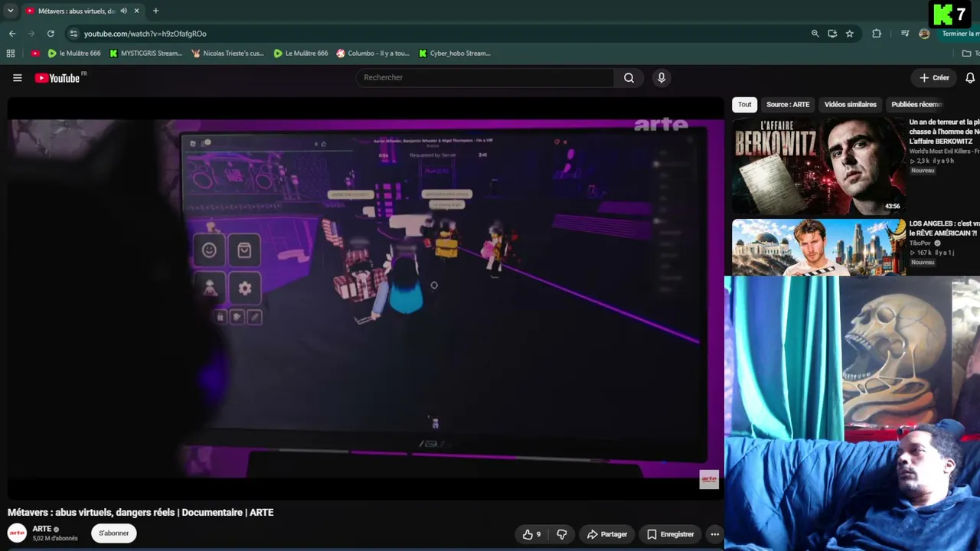The height and width of the screenshot is (551, 980).
Task: Close the Métavers YouTube tab
Action: coord(137,11)
